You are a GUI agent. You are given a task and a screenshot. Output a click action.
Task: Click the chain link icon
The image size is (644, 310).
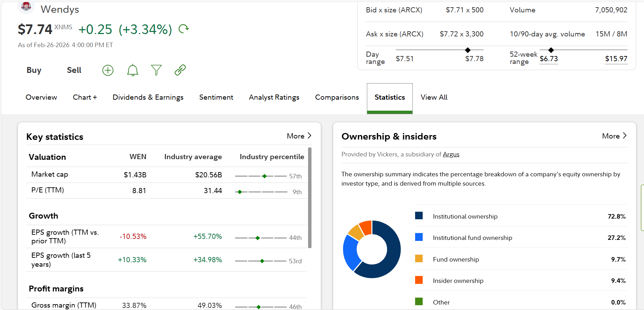180,70
